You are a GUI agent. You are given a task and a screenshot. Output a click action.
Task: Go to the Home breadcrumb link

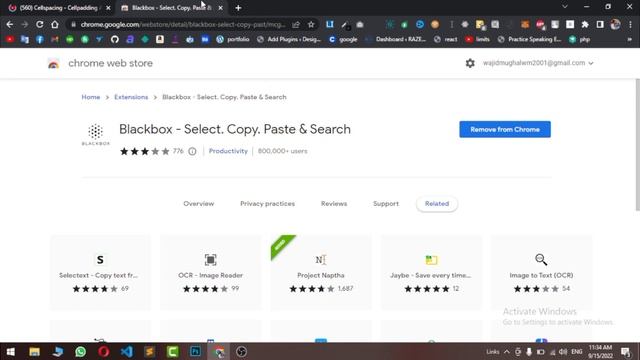pyautogui.click(x=91, y=97)
